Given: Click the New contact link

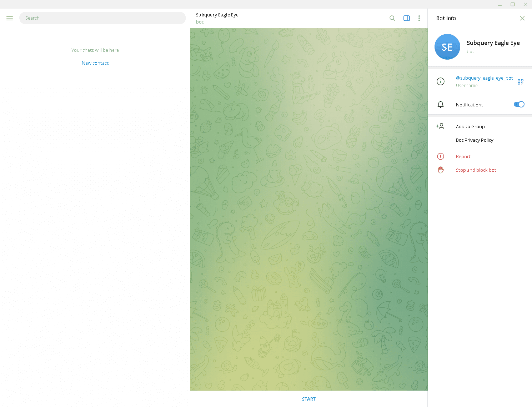Looking at the screenshot, I should click(95, 63).
